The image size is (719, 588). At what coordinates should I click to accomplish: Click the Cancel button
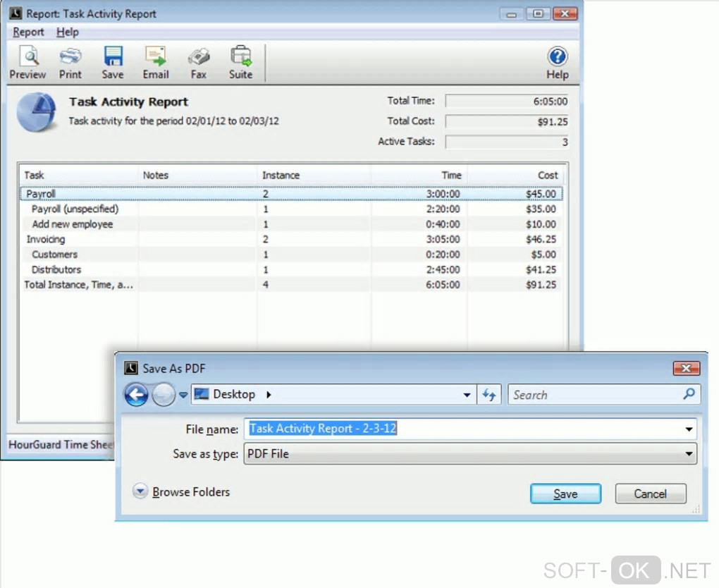pos(650,494)
